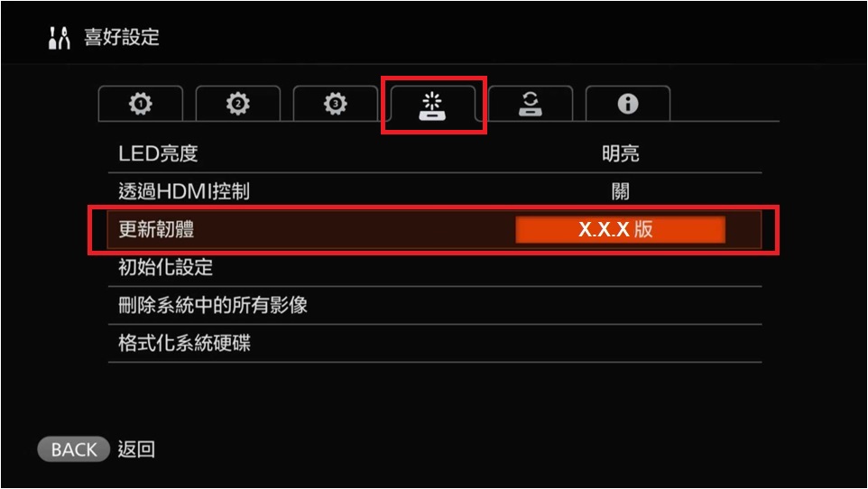Click the 喜好設定 page title

coord(122,38)
